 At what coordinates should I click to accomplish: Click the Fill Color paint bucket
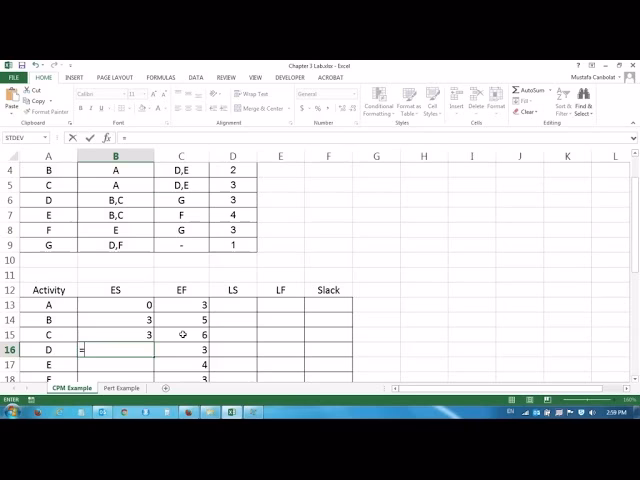click(142, 108)
